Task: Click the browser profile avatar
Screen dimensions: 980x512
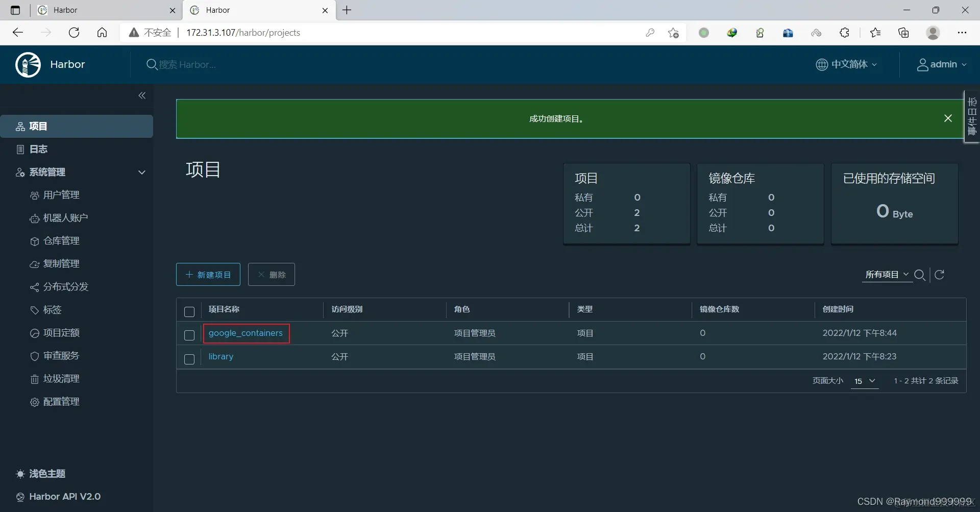Action: click(933, 33)
